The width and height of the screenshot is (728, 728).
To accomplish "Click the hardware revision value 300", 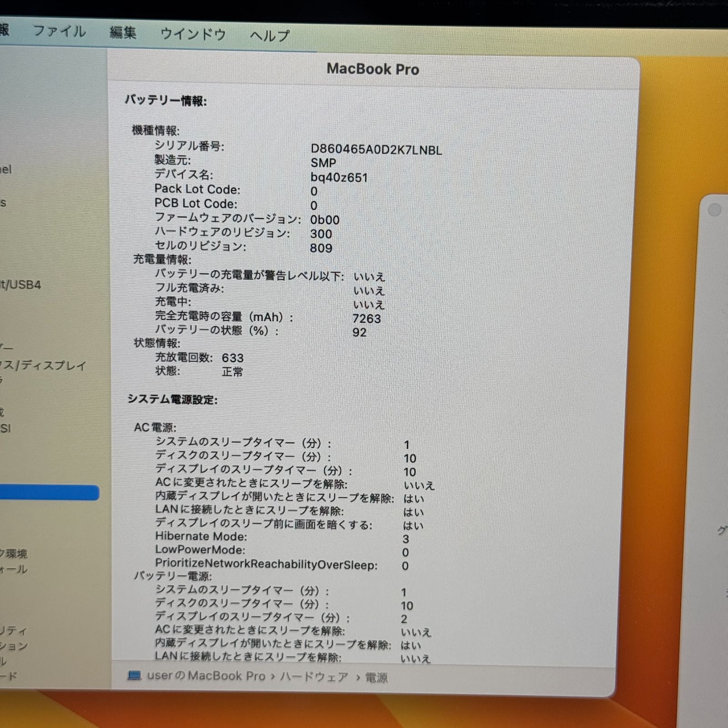I will (321, 234).
